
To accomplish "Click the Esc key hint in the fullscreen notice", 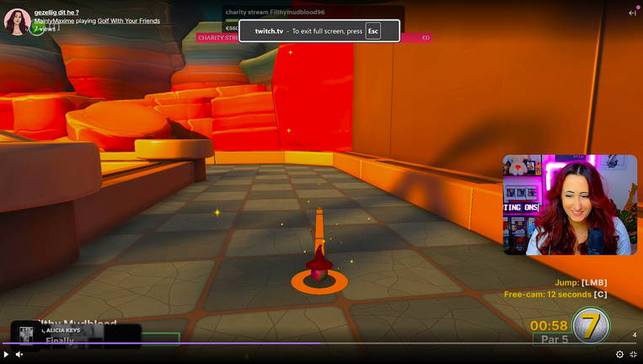I will (x=372, y=31).
